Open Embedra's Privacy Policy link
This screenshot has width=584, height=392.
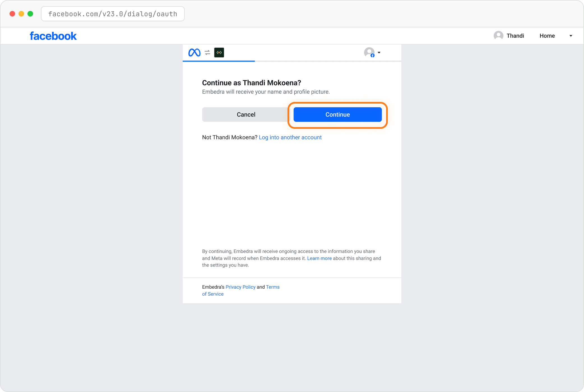[x=240, y=287]
